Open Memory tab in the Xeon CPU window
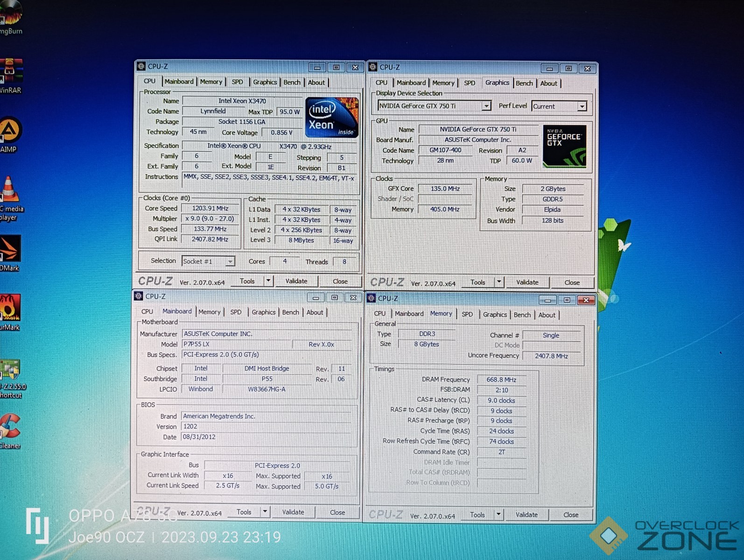 (211, 82)
